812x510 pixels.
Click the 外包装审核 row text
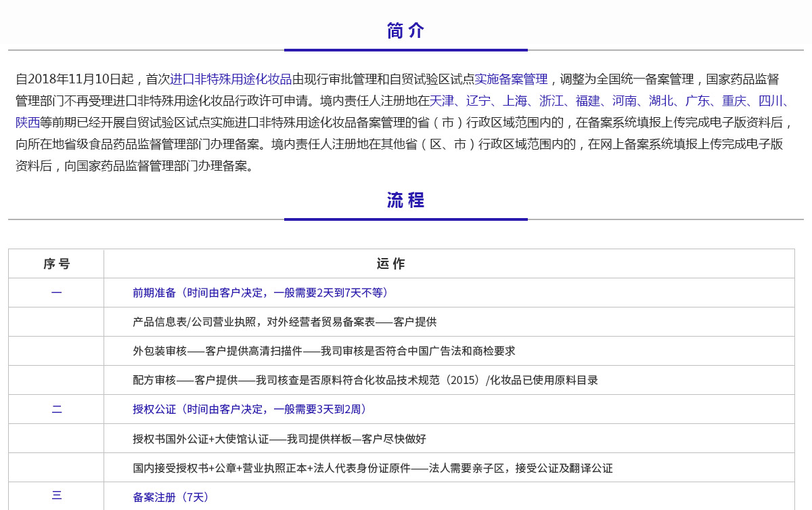tap(323, 351)
